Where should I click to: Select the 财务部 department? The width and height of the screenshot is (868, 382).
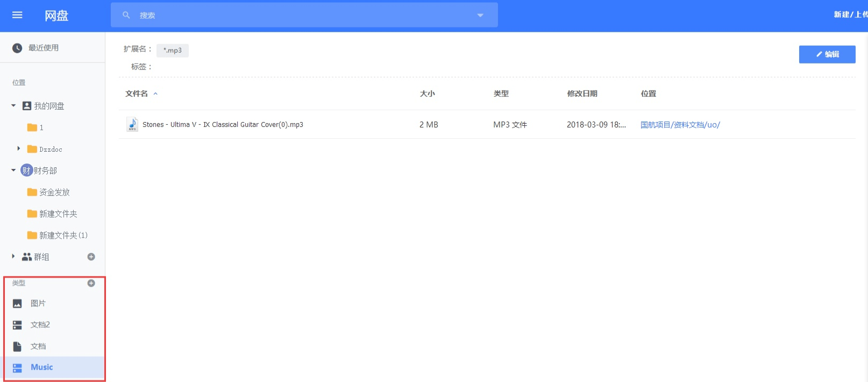(x=45, y=171)
